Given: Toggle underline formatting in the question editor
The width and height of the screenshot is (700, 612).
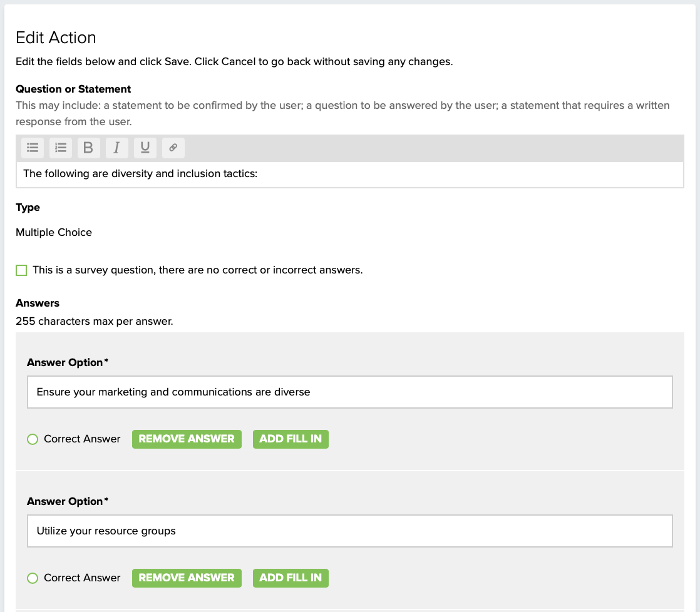Looking at the screenshot, I should [x=145, y=148].
